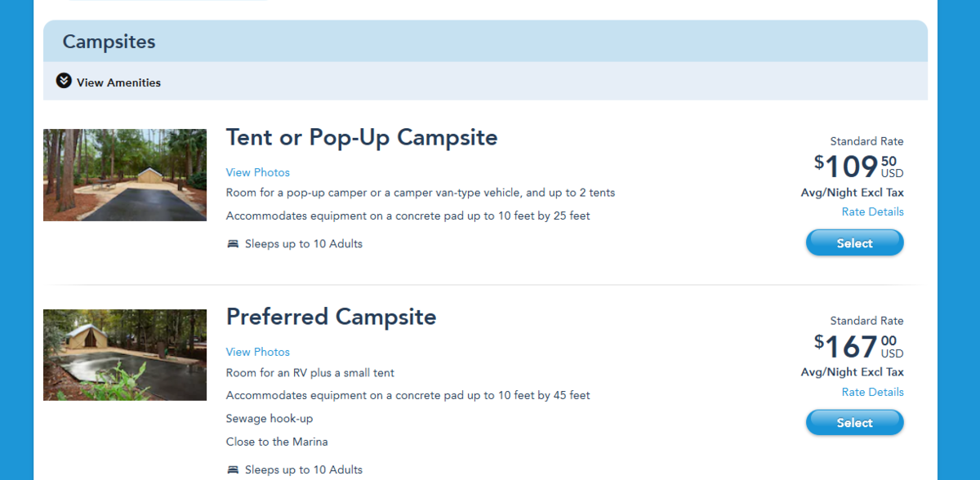The width and height of the screenshot is (980, 480).
Task: Click the Preferred Campsite title
Action: click(x=332, y=317)
